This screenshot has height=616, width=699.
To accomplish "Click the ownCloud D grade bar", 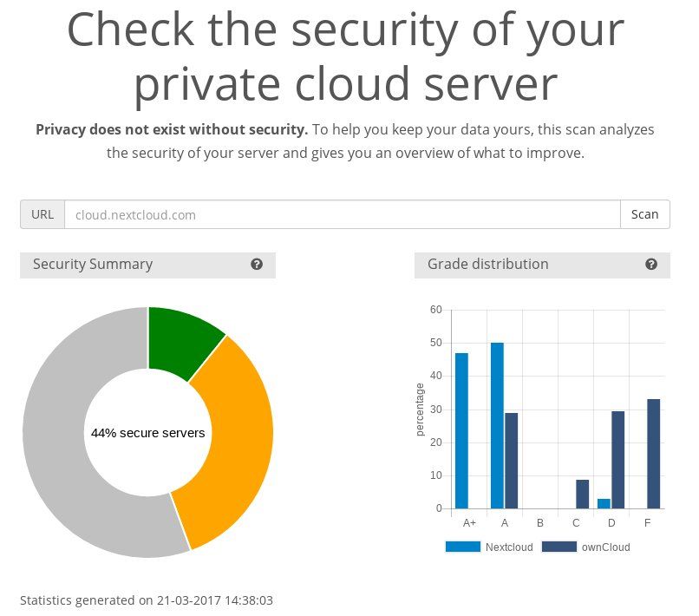I will coord(617,460).
